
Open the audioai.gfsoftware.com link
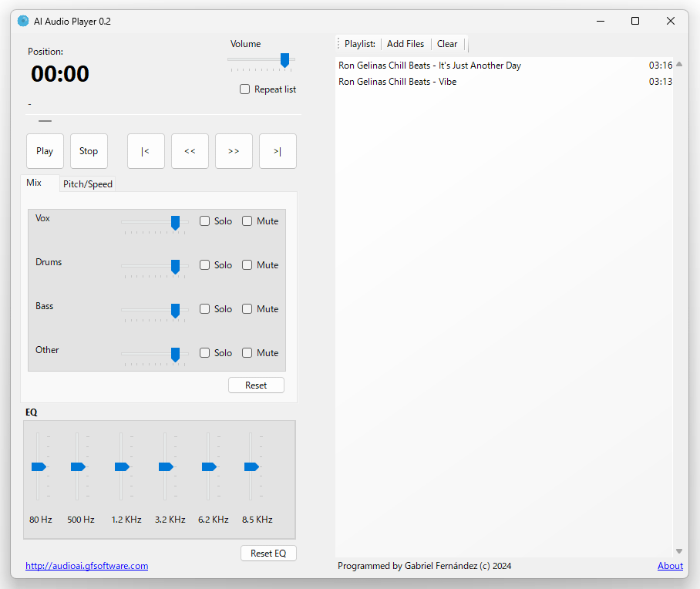coord(86,566)
